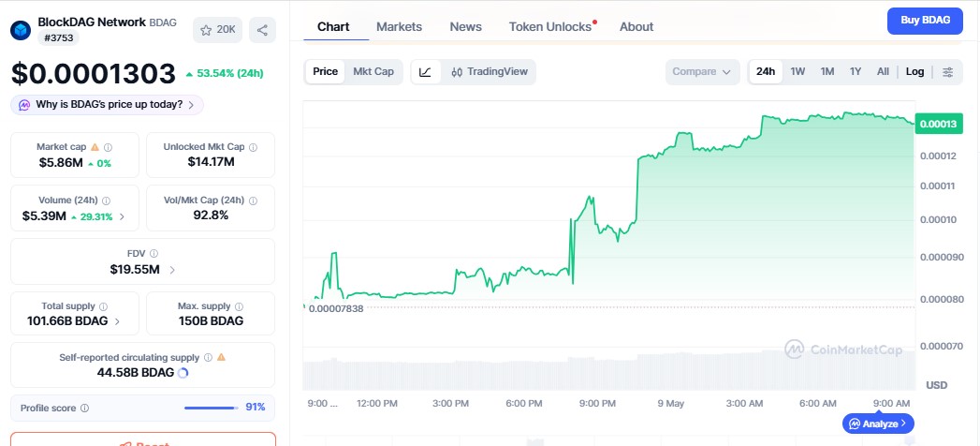Select the line chart icon
Viewport: 980px width, 446px height.
tap(426, 72)
